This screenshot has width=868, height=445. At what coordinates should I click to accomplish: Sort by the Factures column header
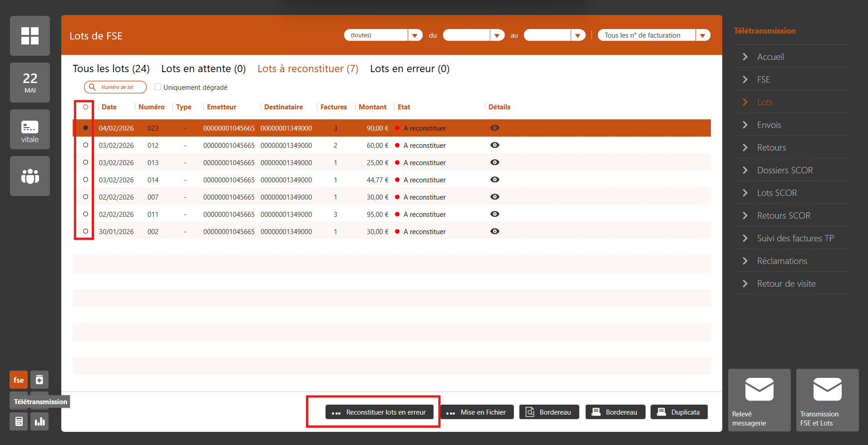pyautogui.click(x=334, y=107)
